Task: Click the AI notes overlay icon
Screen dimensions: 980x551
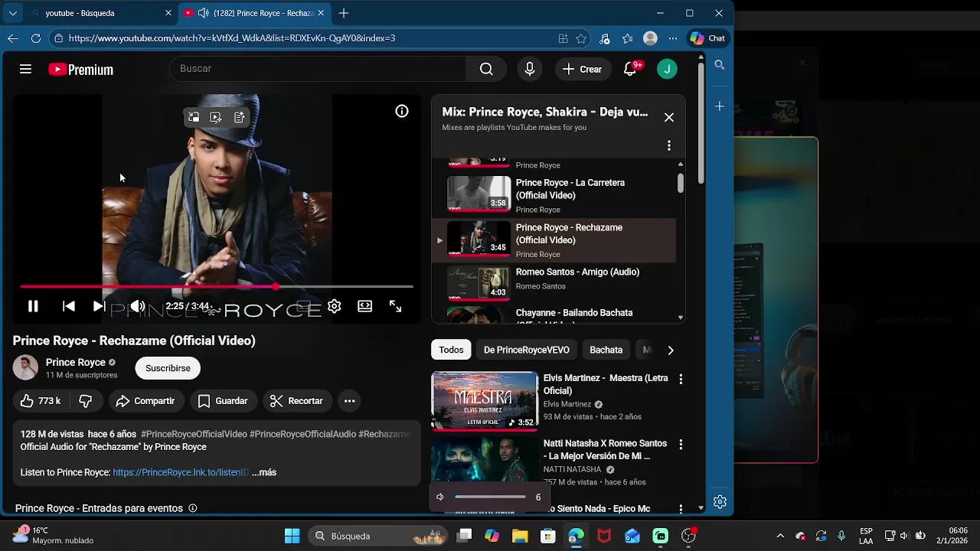Action: pos(240,117)
